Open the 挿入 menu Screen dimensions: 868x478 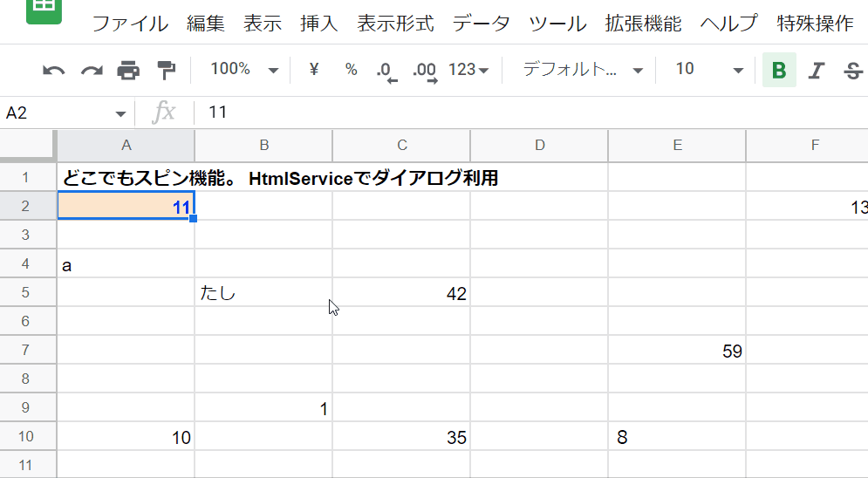[x=319, y=24]
